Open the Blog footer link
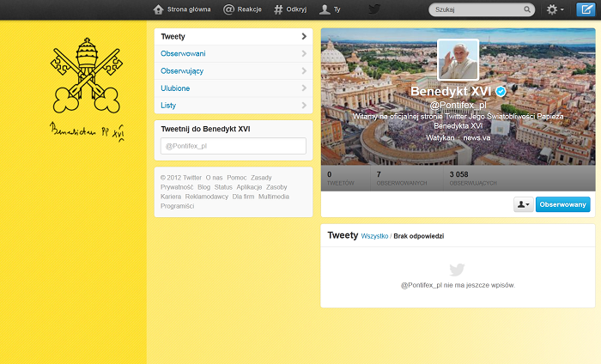Image resolution: width=601 pixels, height=364 pixels. (x=204, y=187)
